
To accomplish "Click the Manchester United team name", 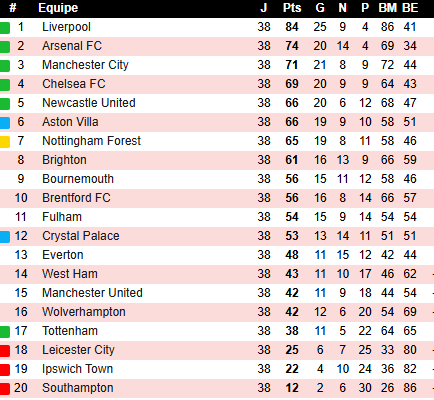I will tap(92, 293).
